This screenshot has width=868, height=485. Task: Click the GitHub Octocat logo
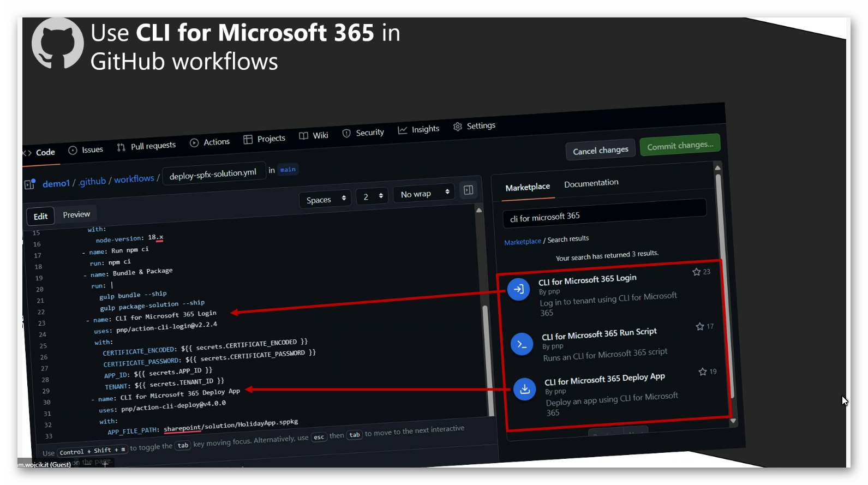click(57, 44)
